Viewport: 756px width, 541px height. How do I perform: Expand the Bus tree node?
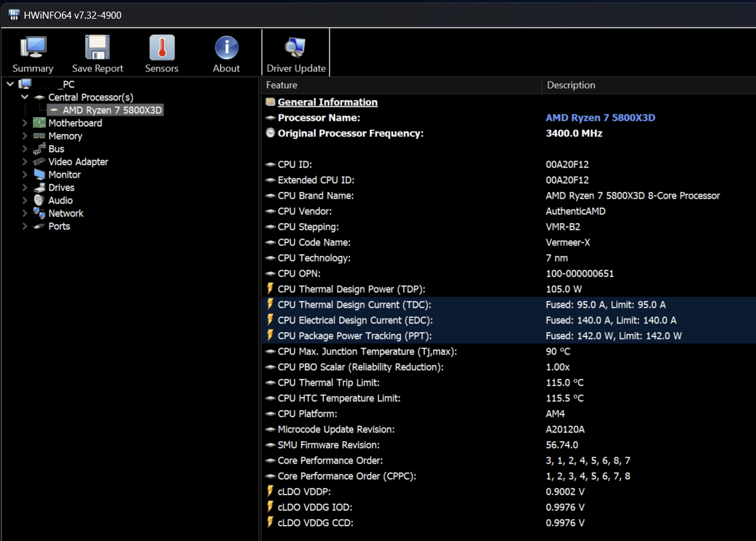[24, 149]
